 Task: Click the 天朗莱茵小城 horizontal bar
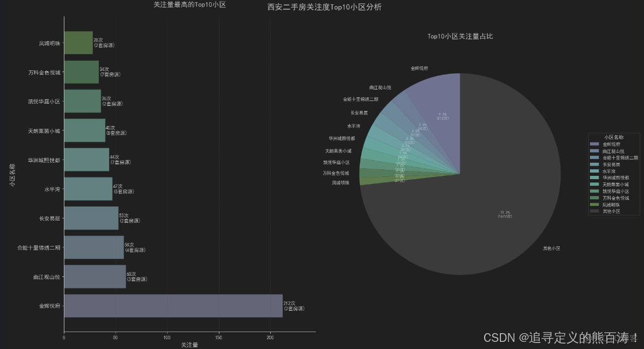click(85, 131)
